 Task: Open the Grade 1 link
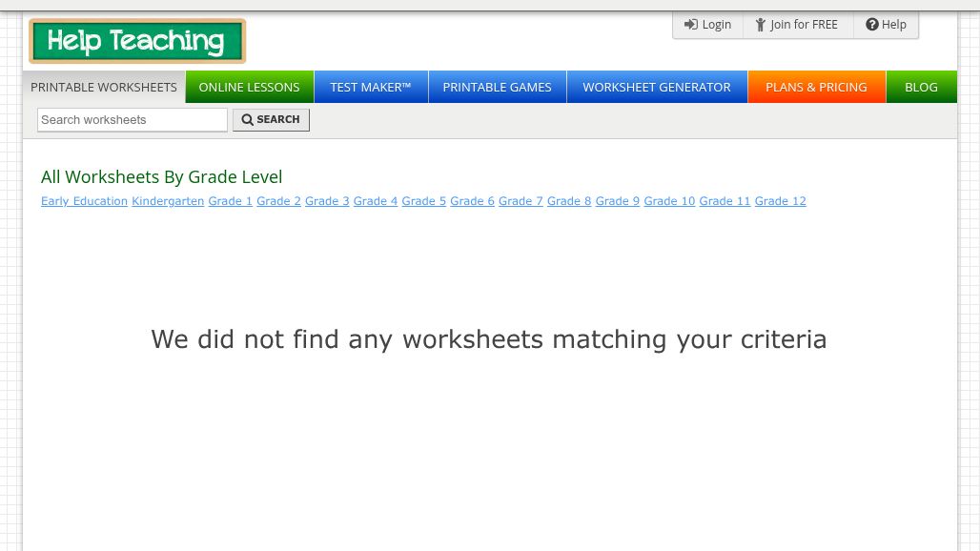tap(231, 201)
